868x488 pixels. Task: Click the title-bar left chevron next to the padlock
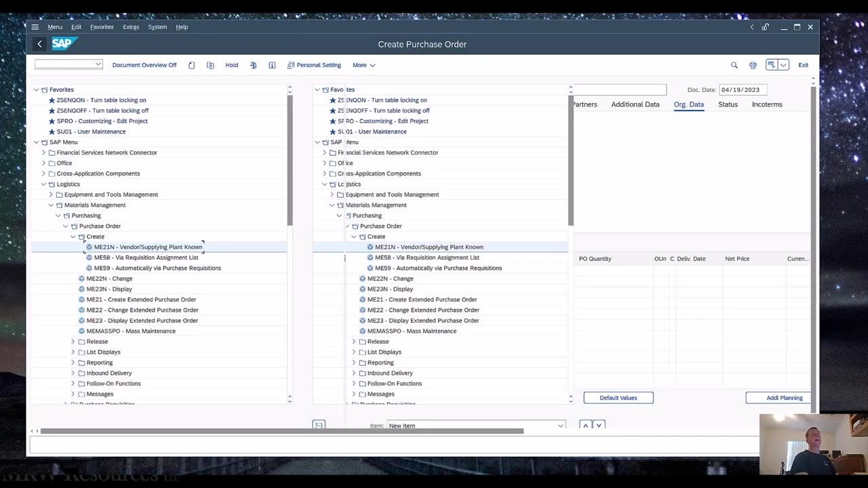pyautogui.click(x=751, y=27)
